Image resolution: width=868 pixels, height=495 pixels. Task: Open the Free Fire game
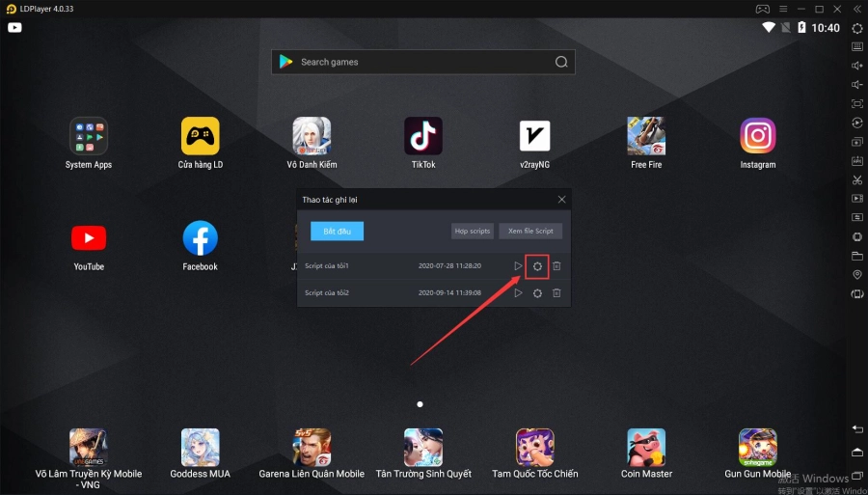click(x=646, y=137)
